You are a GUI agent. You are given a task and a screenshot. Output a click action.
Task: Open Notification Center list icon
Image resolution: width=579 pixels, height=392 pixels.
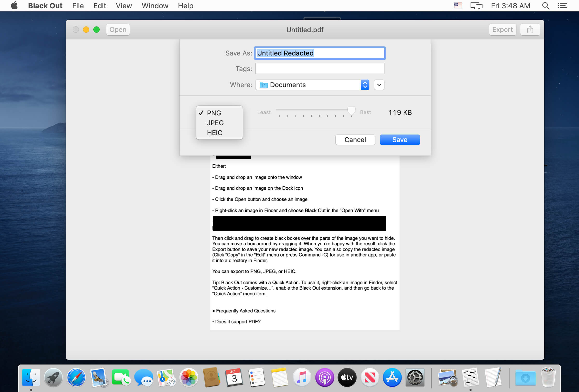click(562, 6)
